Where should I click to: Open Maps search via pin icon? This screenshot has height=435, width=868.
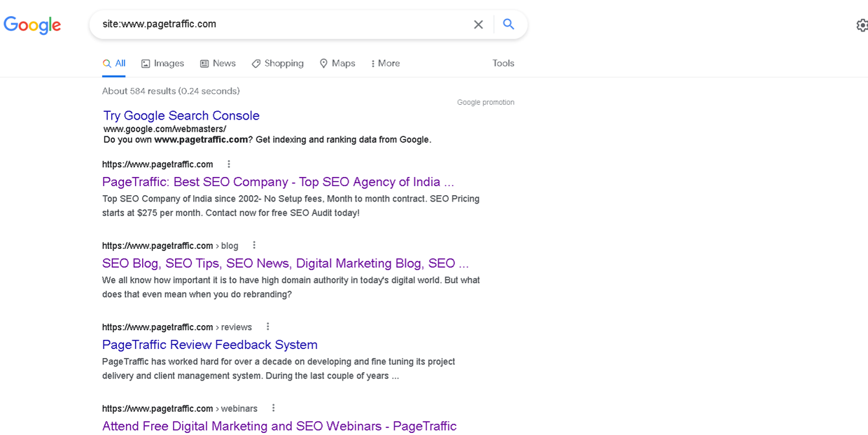point(337,63)
